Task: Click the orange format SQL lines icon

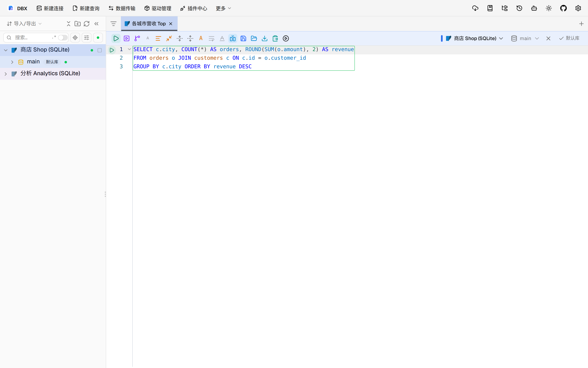Action: [x=158, y=38]
